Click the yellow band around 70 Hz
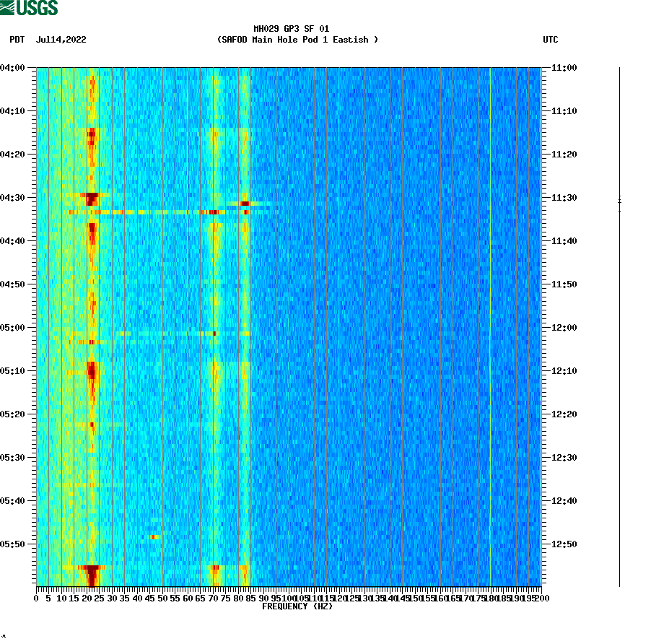Viewport: 651px width, 644px height. 217,325
